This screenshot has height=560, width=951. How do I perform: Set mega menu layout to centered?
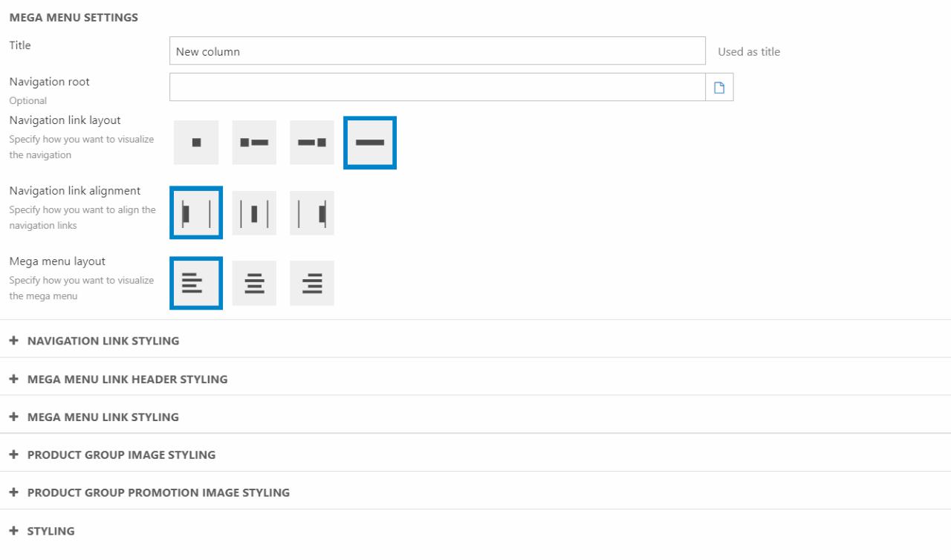click(x=254, y=283)
